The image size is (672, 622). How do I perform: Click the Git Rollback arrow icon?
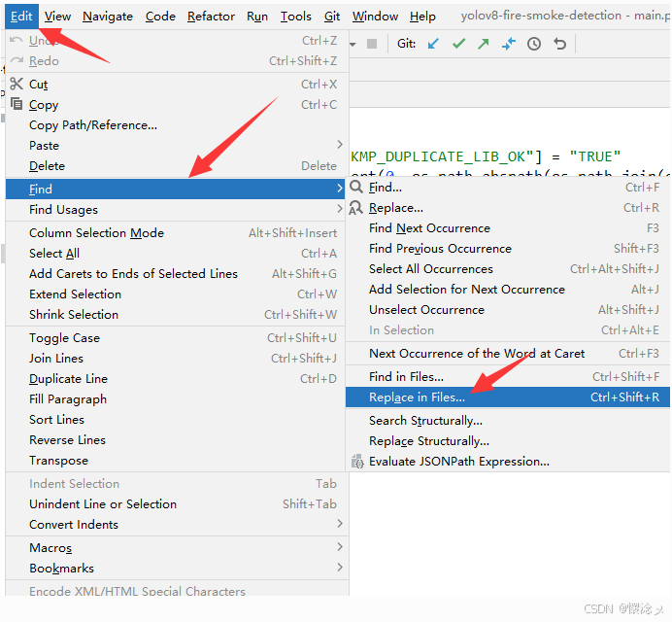click(559, 44)
